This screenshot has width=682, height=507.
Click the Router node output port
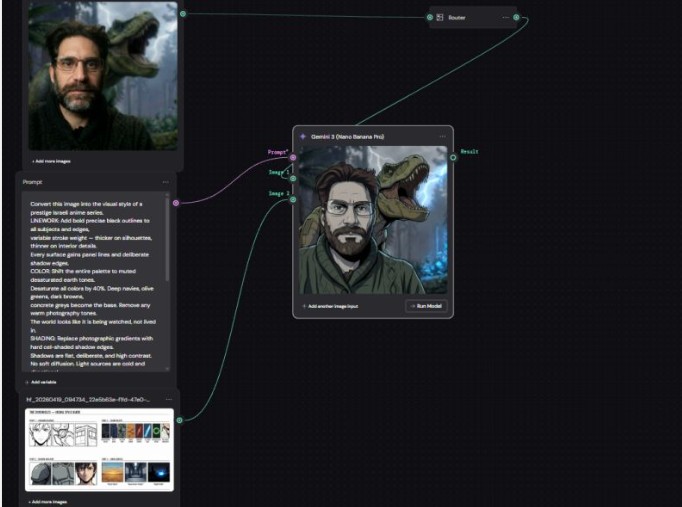click(516, 17)
